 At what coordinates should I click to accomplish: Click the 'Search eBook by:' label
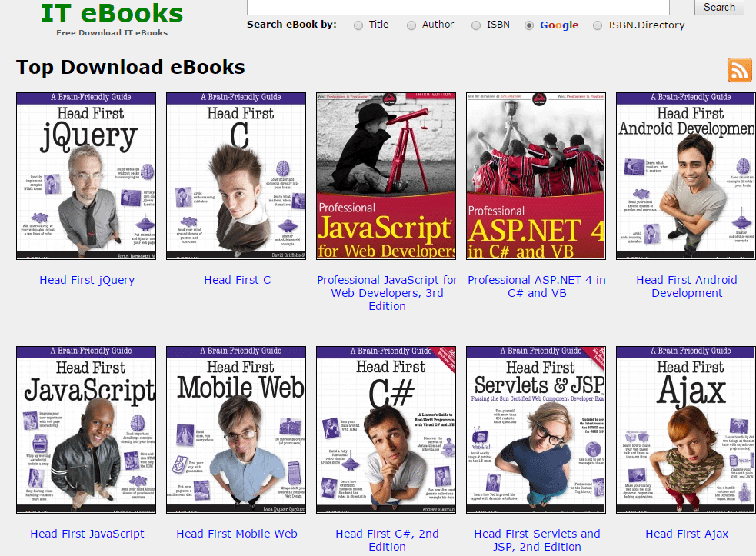click(291, 25)
